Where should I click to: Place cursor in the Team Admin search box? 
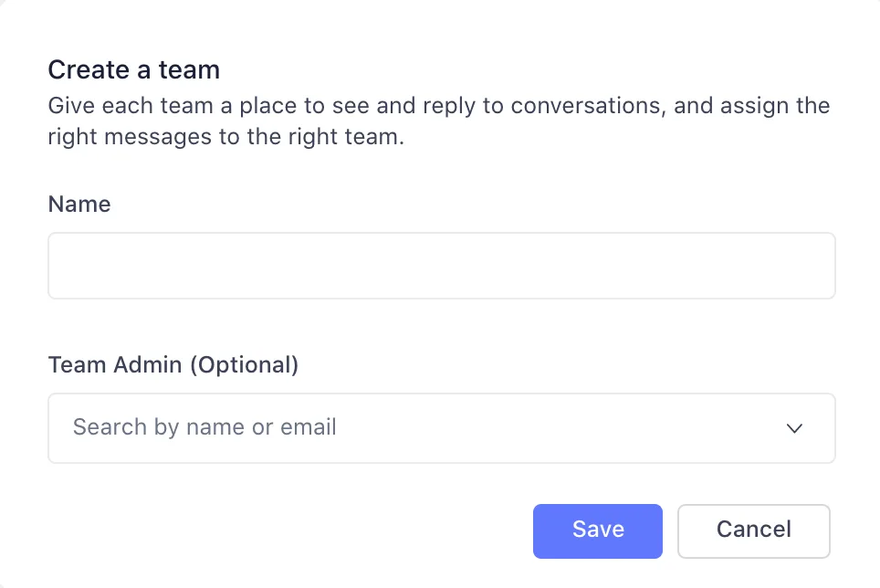(365, 428)
